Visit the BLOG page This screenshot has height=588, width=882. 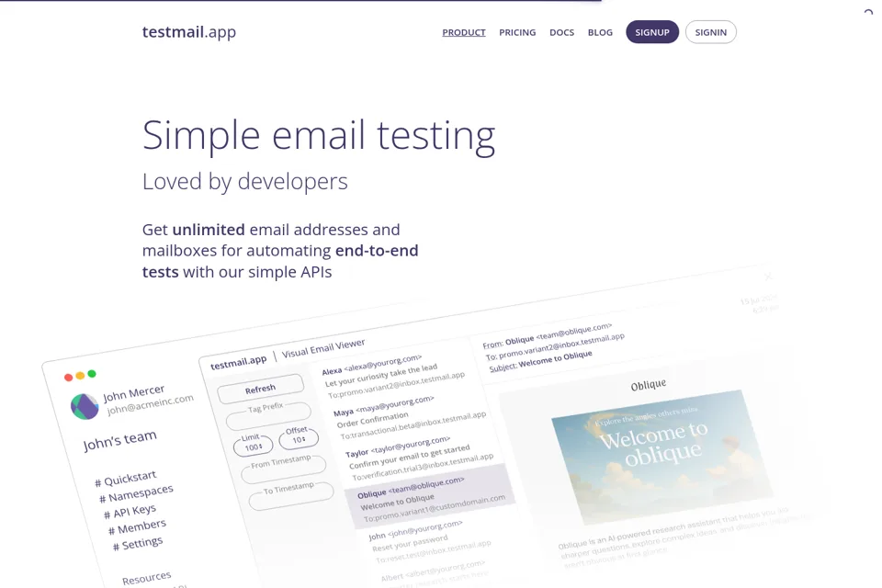point(600,32)
